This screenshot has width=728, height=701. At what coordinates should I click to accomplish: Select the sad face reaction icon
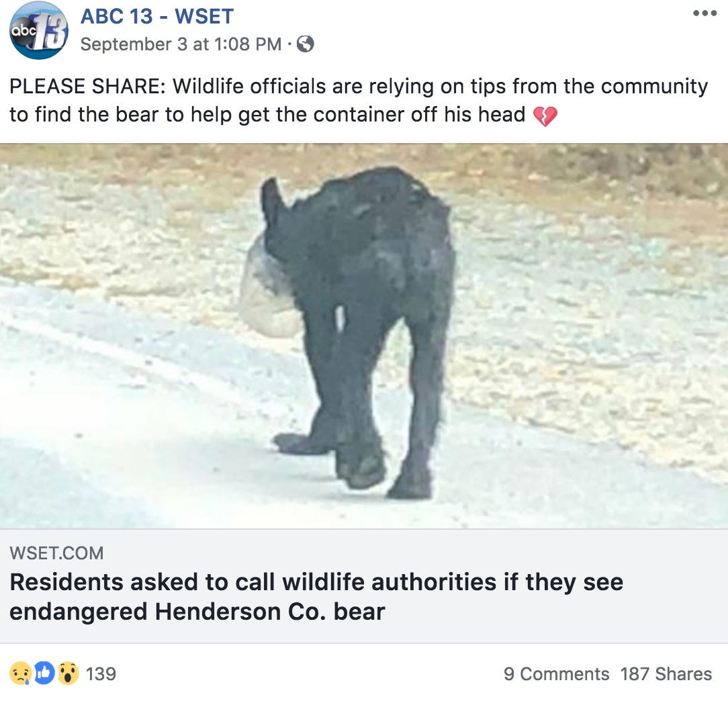20,673
